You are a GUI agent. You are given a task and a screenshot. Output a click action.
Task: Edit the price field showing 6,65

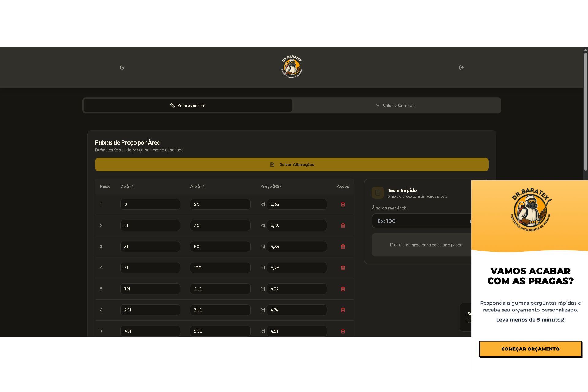296,204
